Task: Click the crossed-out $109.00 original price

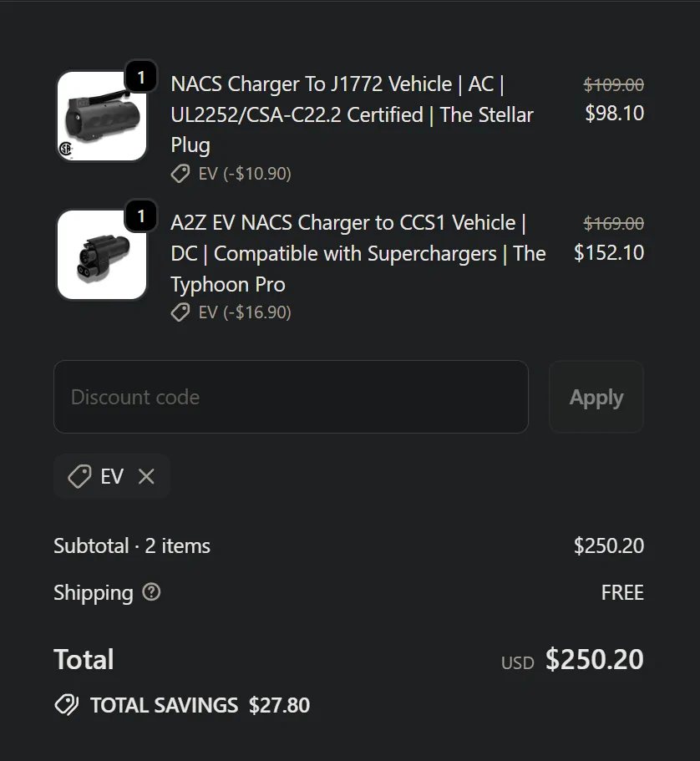Action: pos(613,84)
